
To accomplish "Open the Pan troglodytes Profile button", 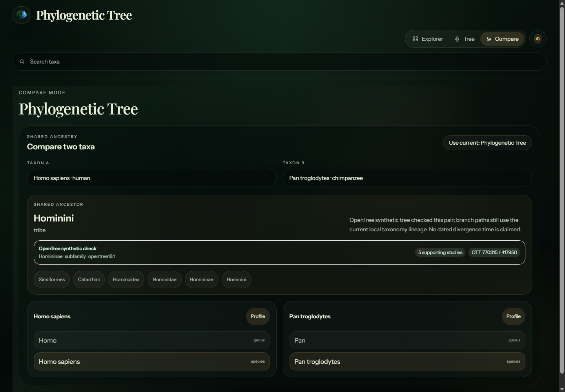I will pos(513,316).
